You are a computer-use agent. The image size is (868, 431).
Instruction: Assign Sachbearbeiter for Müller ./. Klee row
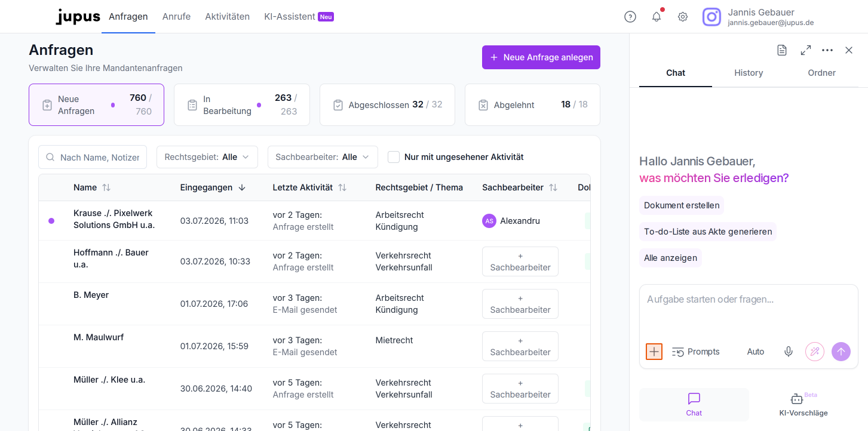point(520,389)
